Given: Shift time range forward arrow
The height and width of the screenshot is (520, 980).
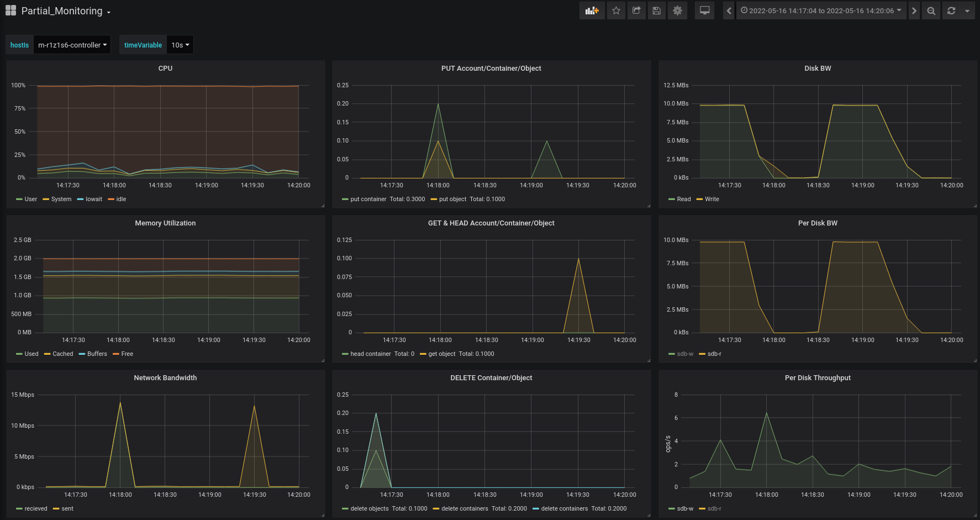Looking at the screenshot, I should tap(914, 10).
